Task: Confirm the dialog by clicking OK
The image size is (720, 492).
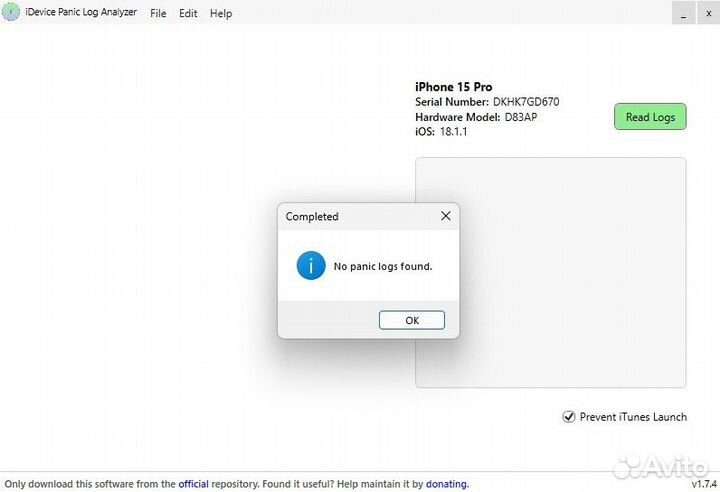Action: pos(412,320)
